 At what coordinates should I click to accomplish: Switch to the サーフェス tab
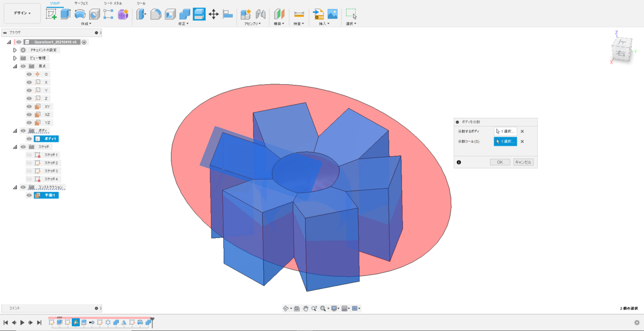(82, 3)
